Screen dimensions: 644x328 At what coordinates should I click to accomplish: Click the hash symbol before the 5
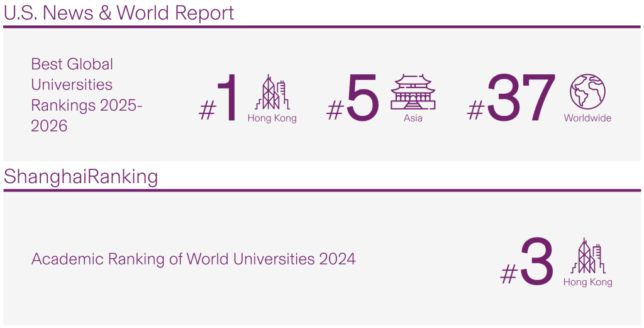(335, 110)
